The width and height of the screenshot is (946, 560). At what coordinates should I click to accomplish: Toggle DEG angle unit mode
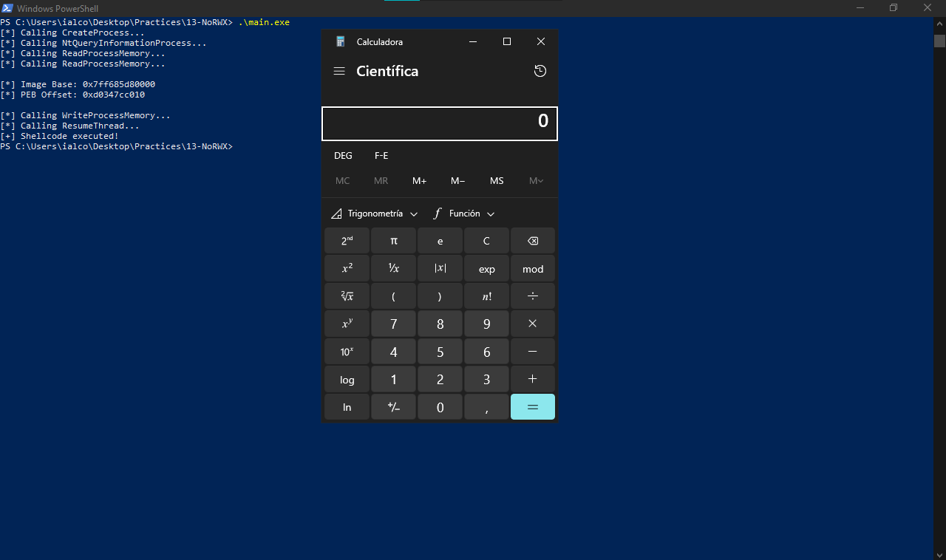(x=343, y=156)
